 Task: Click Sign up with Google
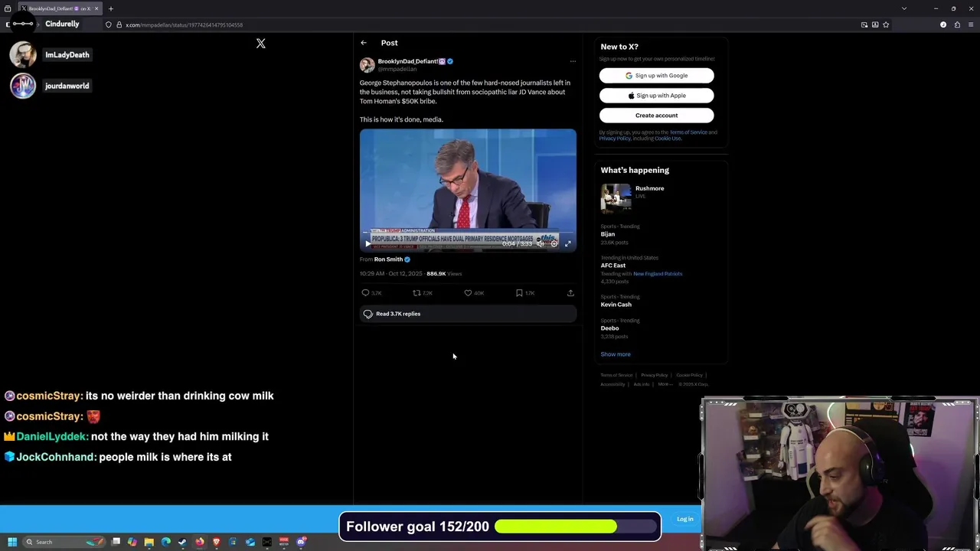[656, 76]
